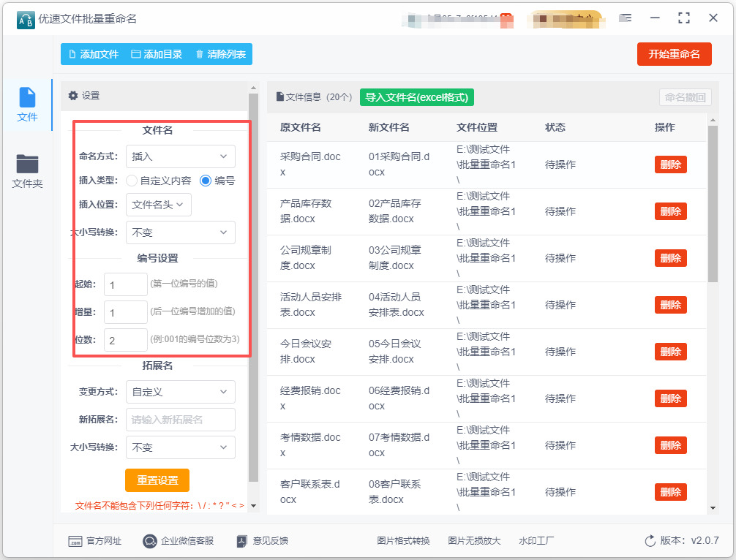
Task: Click the 新拓展名 input field
Action: click(180, 420)
